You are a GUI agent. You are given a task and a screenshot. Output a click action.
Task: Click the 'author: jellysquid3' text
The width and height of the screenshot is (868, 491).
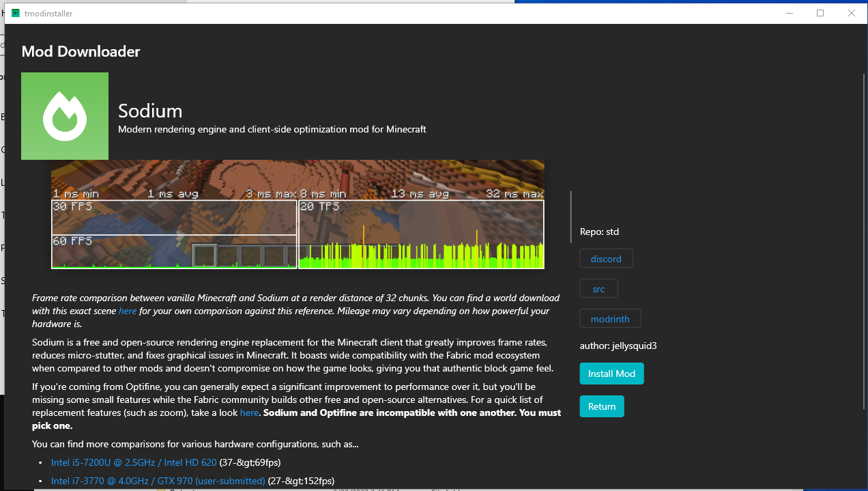(x=618, y=346)
